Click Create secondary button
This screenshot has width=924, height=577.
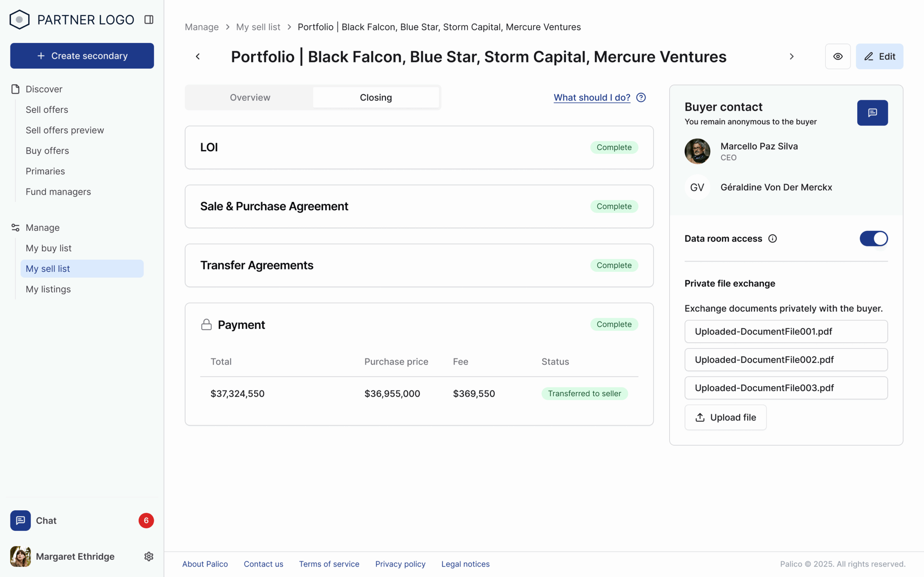click(x=82, y=56)
